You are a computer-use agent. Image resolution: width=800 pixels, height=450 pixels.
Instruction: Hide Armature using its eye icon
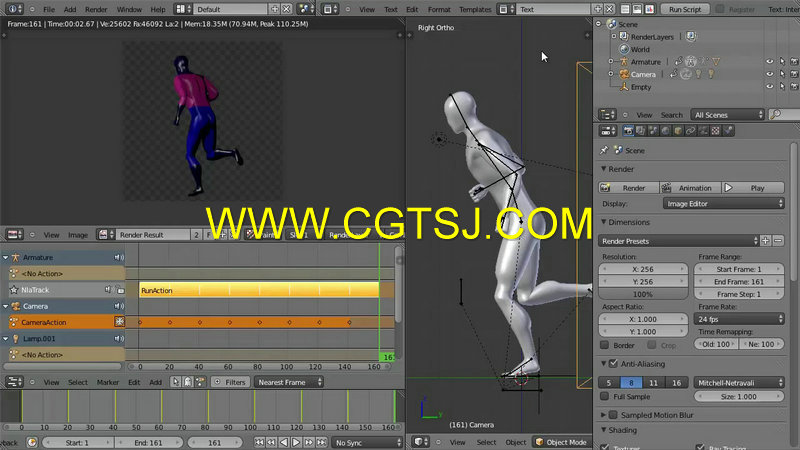(x=769, y=62)
